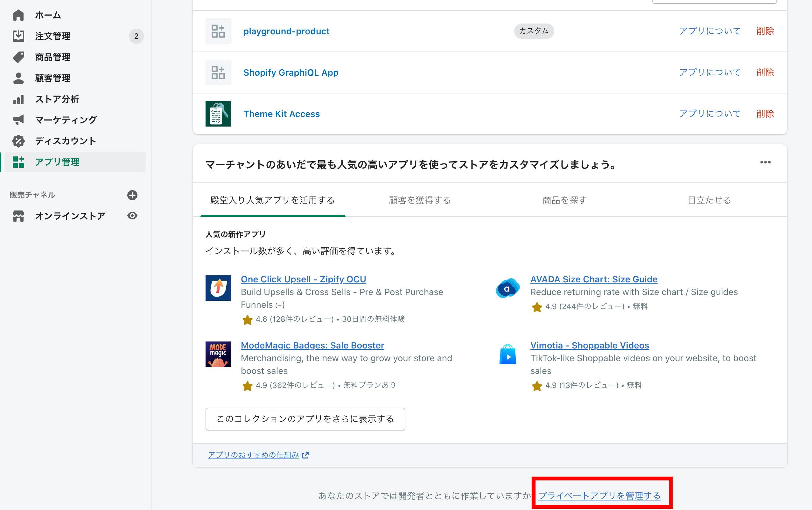Screen dimensions: 812x510
Task: Open Customers via the person icon
Action: coord(18,78)
